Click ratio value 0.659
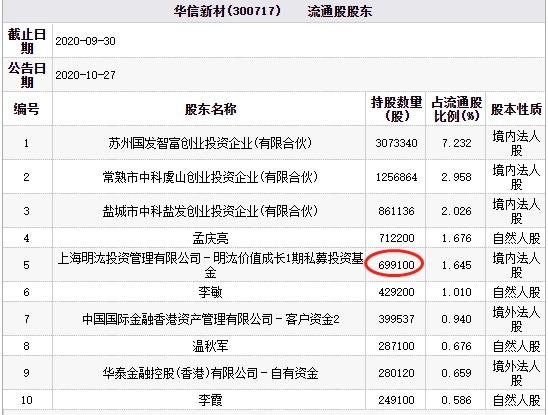 pos(456,373)
